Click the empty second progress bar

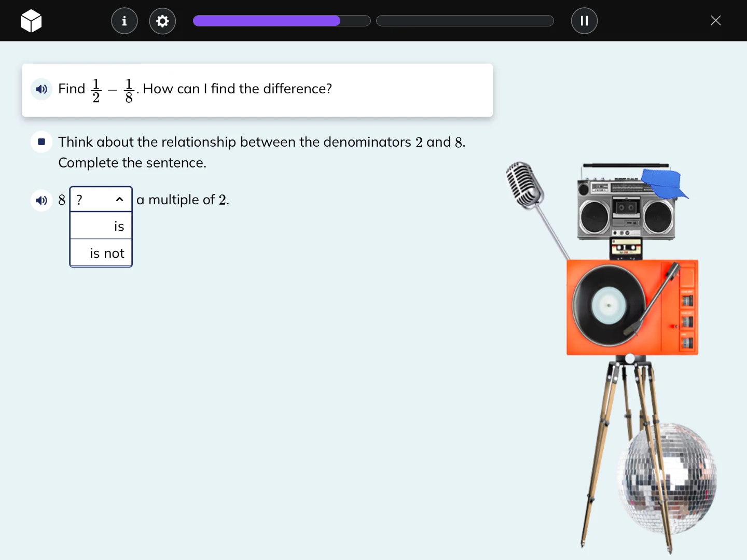coord(465,21)
